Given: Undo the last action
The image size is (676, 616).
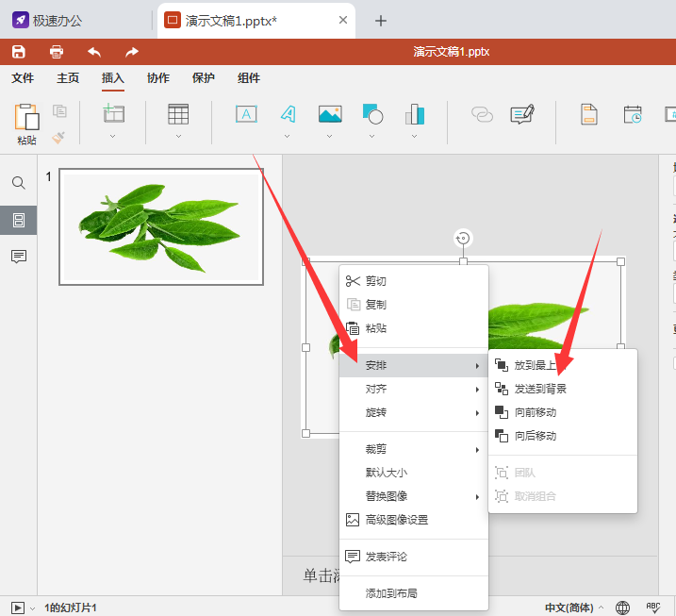Looking at the screenshot, I should pyautogui.click(x=94, y=52).
